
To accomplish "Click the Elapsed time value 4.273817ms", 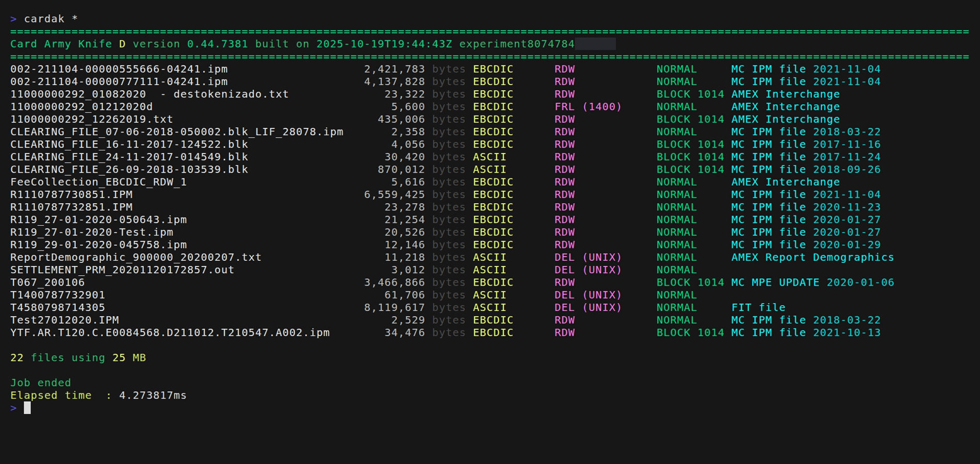I will 153,395.
